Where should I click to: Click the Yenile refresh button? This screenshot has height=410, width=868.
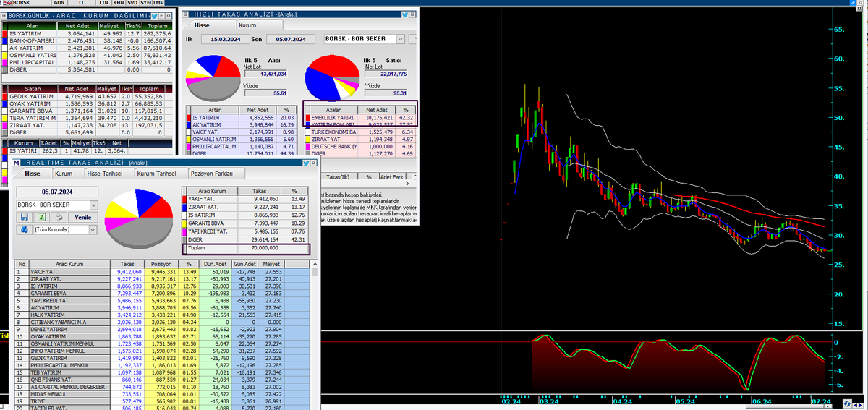83,217
